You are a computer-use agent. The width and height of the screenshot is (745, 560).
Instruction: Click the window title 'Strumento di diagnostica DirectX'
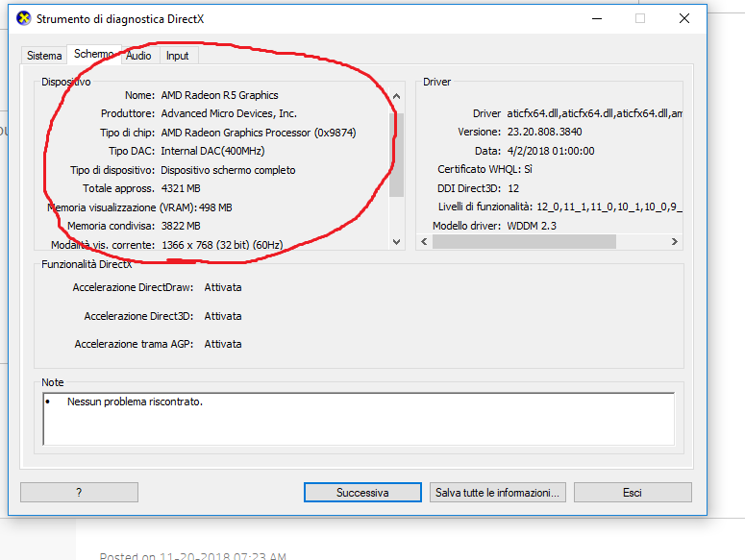pos(120,19)
